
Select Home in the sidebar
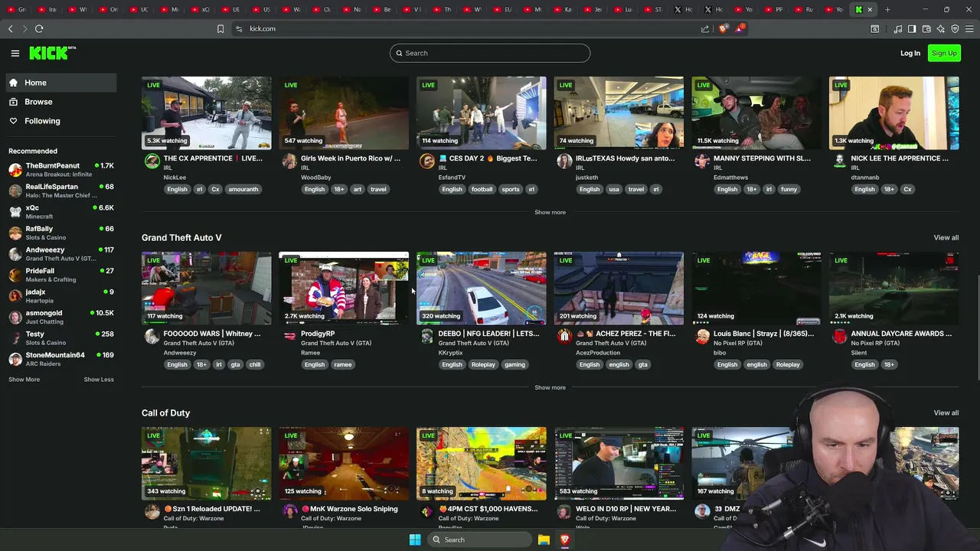(x=62, y=83)
